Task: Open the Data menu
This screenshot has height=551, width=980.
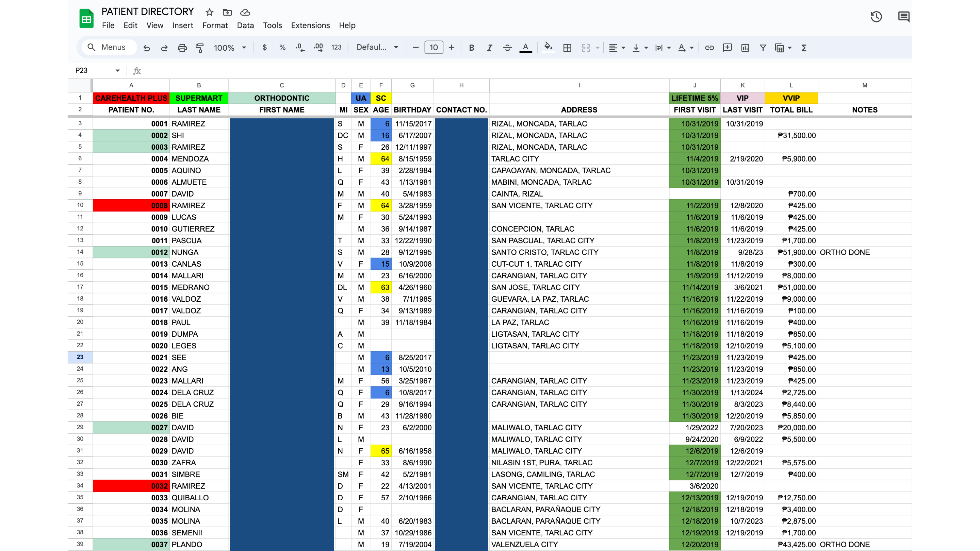Action: (x=245, y=26)
